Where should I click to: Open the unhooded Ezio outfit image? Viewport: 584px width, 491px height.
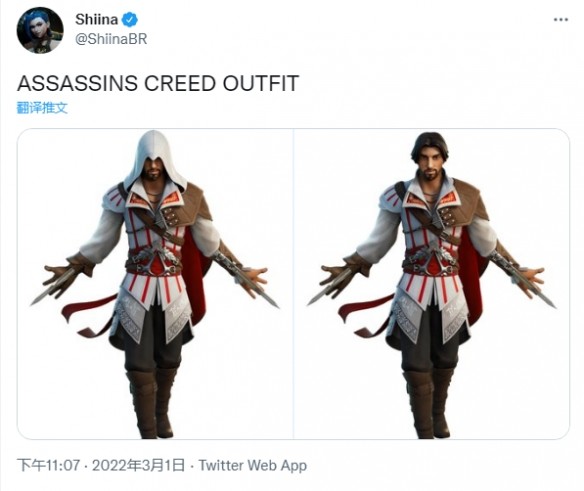coord(432,284)
